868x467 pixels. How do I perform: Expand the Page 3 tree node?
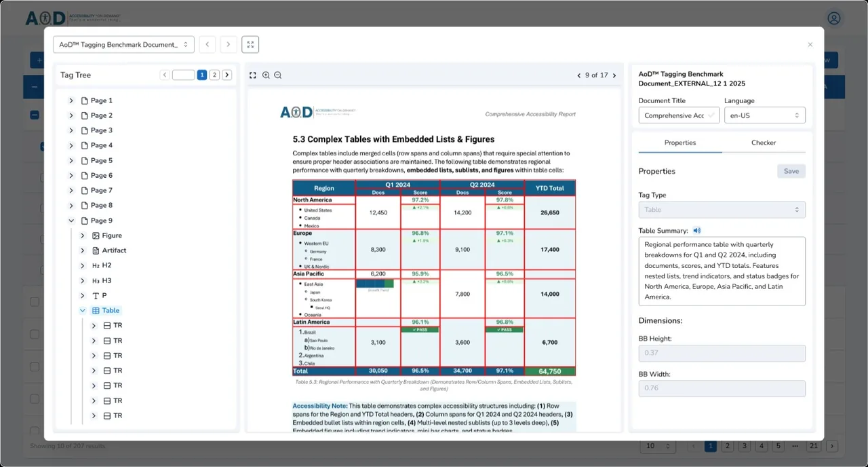71,130
